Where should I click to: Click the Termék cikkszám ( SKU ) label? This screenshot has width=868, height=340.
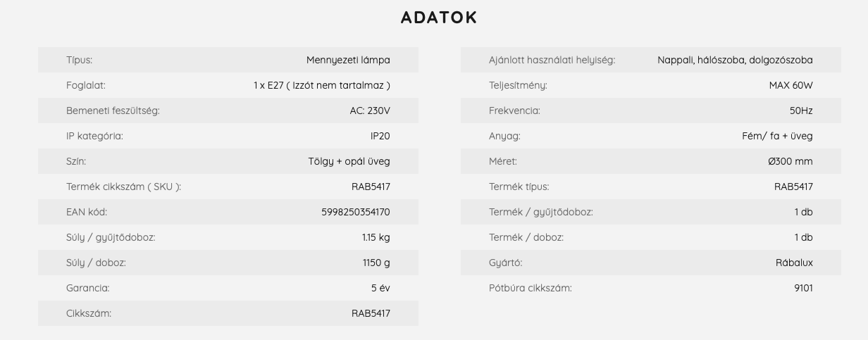[123, 187]
